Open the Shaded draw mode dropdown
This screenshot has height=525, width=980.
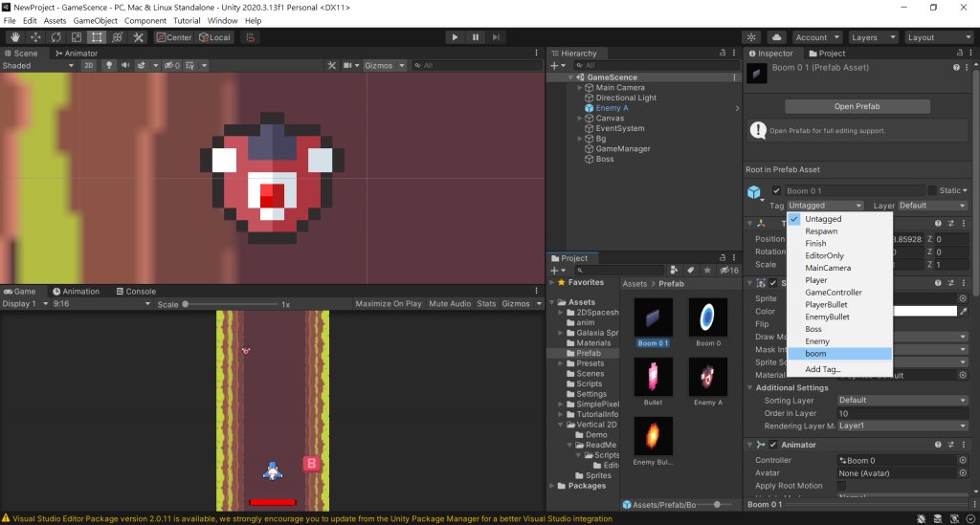coord(38,66)
